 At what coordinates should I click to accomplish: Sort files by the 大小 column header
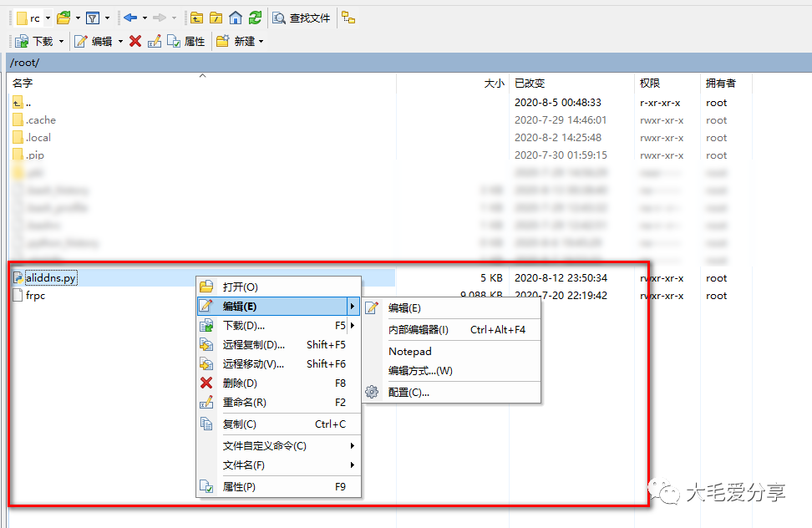pyautogui.click(x=493, y=83)
